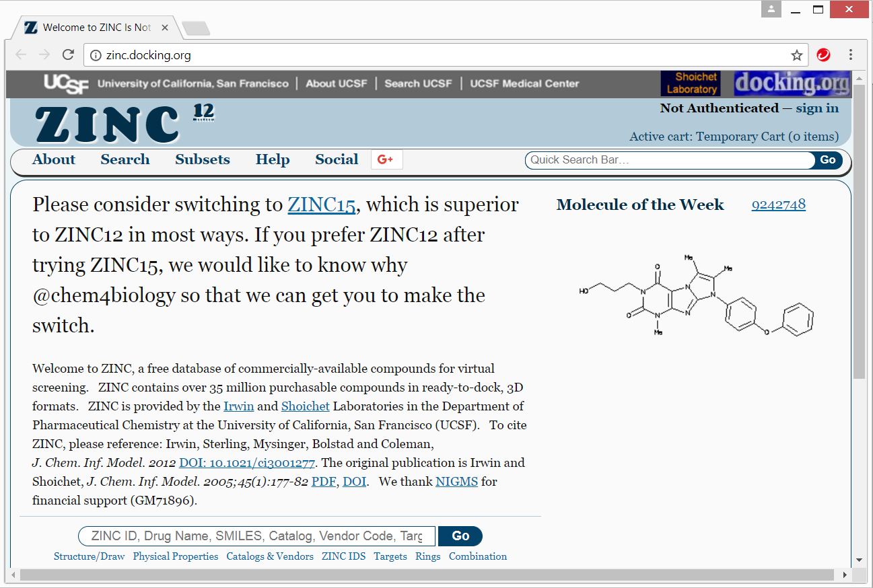
Task: Click the vertical scrollbar thumb
Action: 860,231
